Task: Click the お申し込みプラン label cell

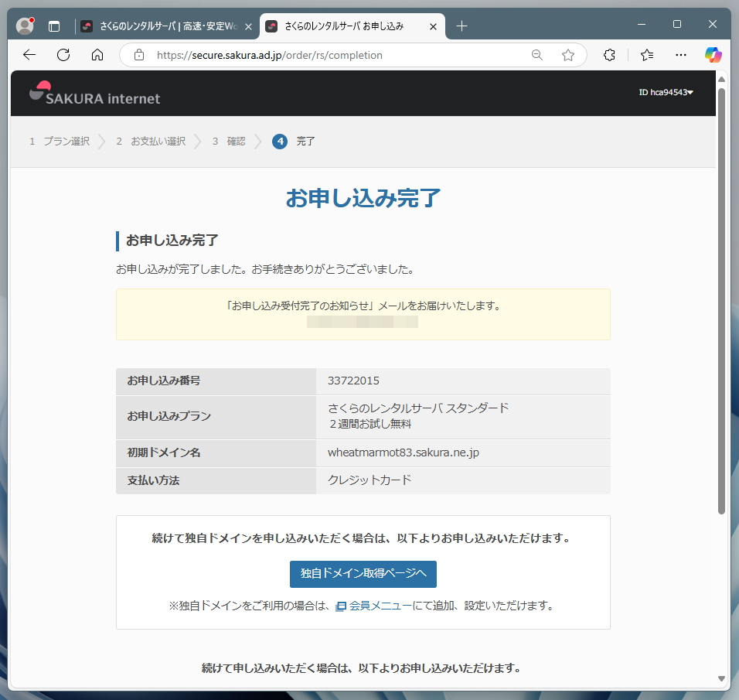Action: pos(216,418)
